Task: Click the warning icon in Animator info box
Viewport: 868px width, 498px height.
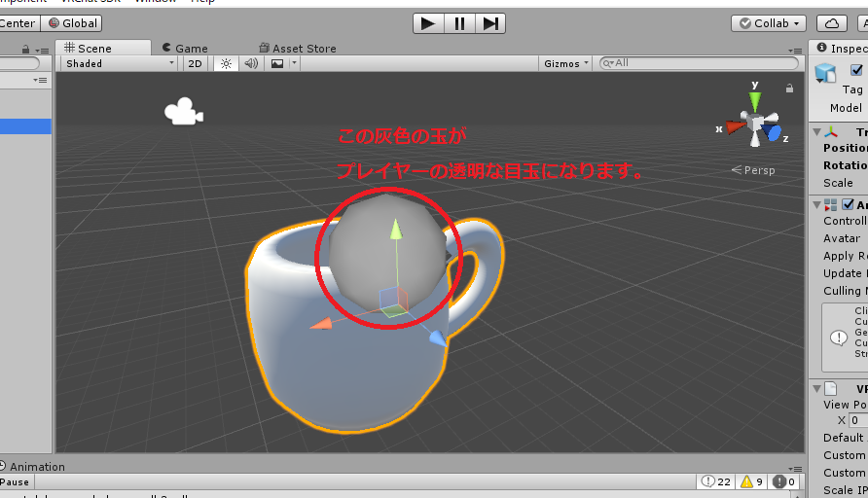Action: click(839, 337)
